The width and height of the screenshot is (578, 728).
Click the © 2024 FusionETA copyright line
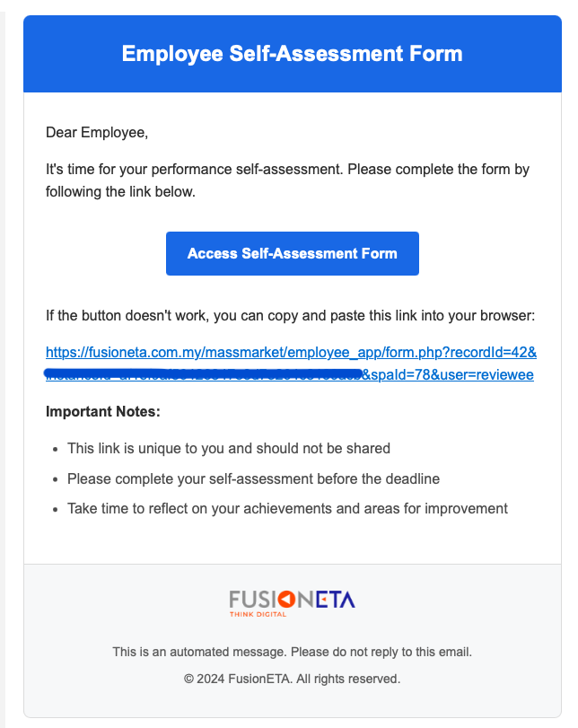coord(292,679)
